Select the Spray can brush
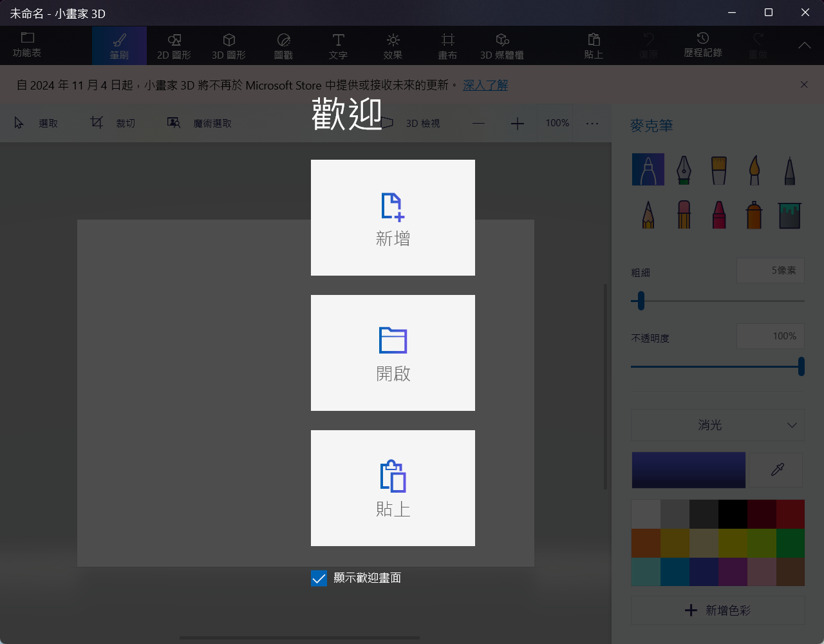Screen dimensions: 824x644 [x=754, y=214]
